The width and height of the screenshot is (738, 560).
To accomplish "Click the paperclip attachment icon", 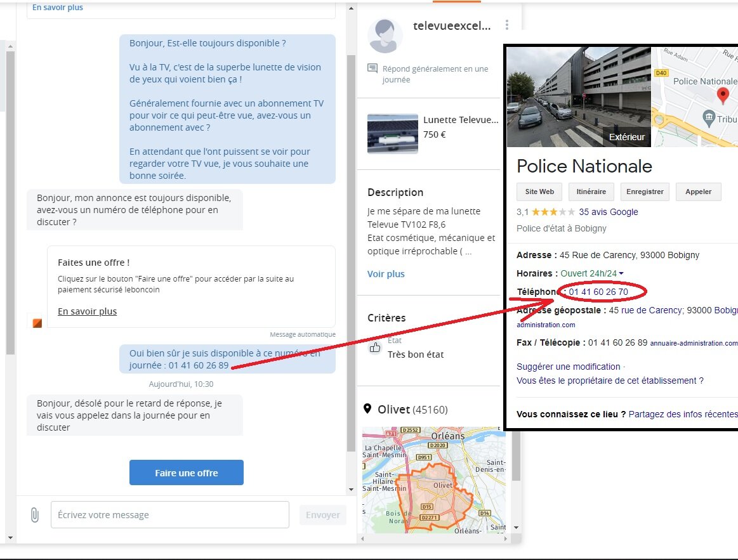I will coord(35,515).
